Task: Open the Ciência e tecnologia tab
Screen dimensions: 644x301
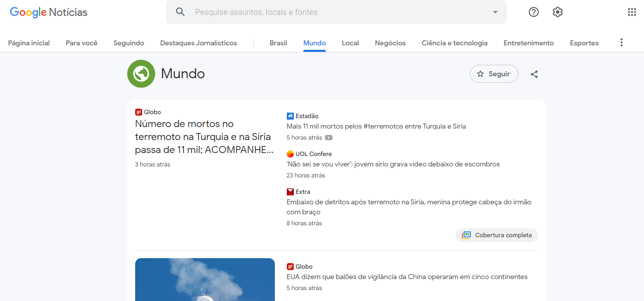Action: coord(454,43)
